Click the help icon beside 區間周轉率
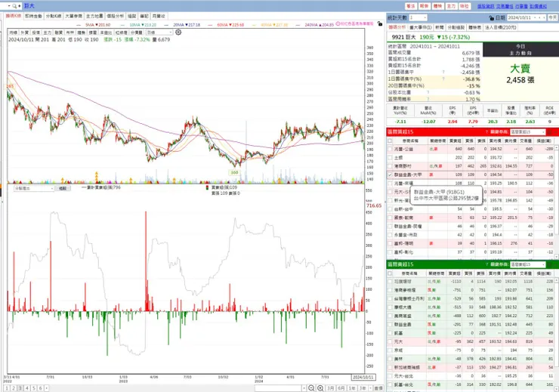Screen dimensions: 559x392 coord(428,99)
